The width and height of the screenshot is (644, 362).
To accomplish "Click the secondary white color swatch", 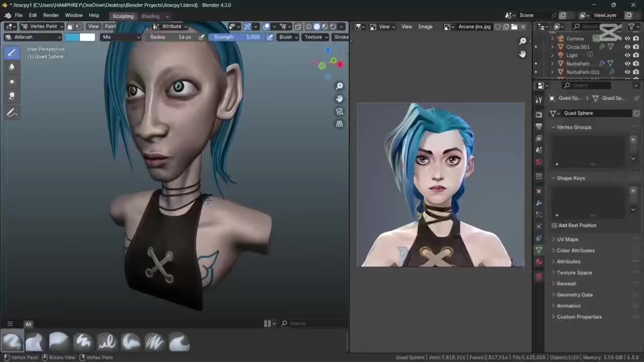I will click(87, 37).
